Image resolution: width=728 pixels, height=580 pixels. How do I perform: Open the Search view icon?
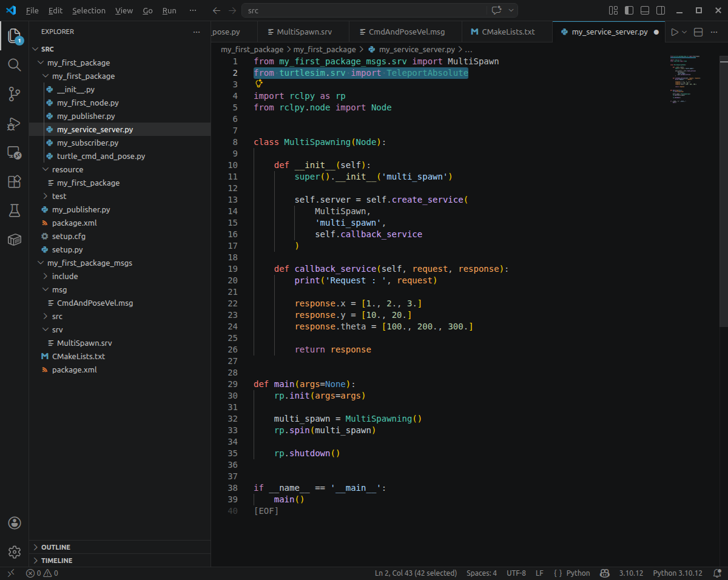[x=15, y=64]
